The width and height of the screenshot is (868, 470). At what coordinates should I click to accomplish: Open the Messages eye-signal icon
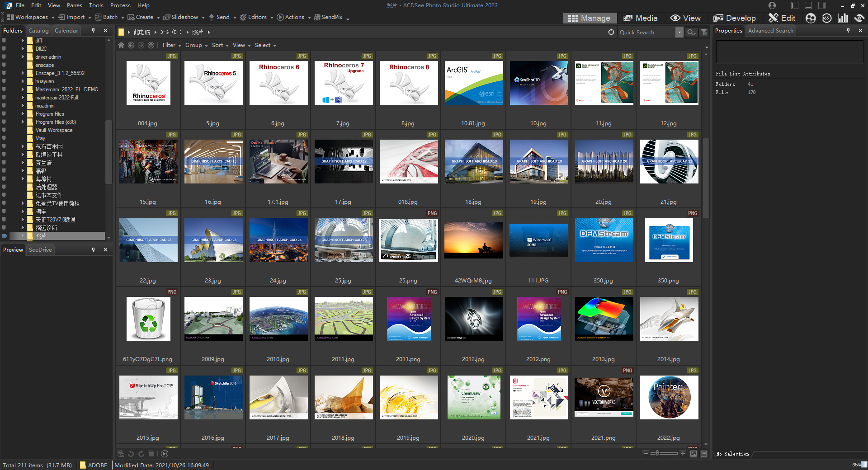[859, 18]
